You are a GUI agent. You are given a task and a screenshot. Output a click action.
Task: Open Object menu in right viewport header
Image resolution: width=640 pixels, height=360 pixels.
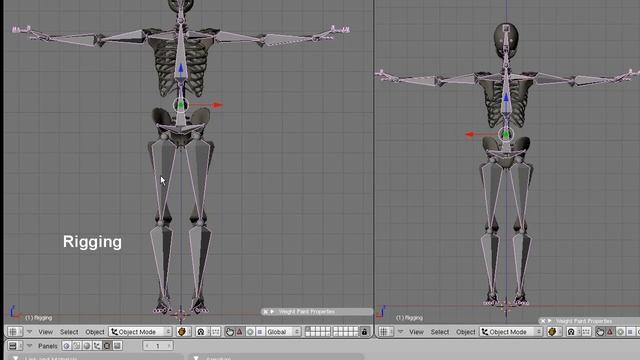tap(465, 332)
